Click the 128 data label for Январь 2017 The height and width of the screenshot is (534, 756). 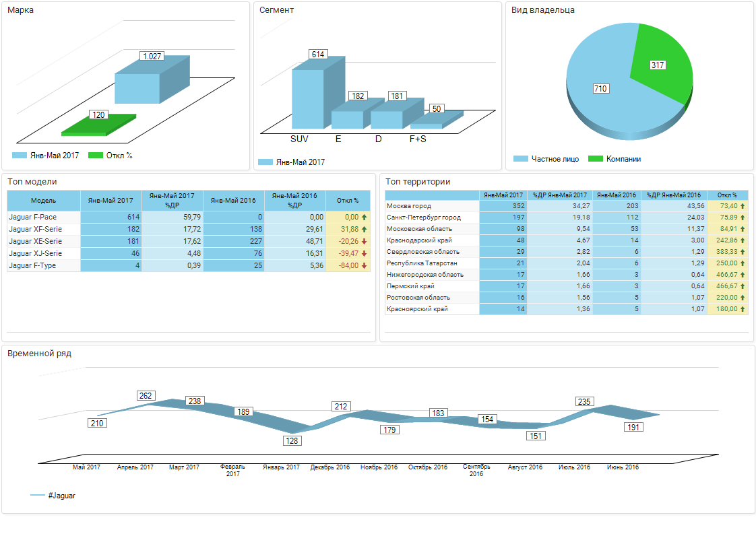(292, 440)
